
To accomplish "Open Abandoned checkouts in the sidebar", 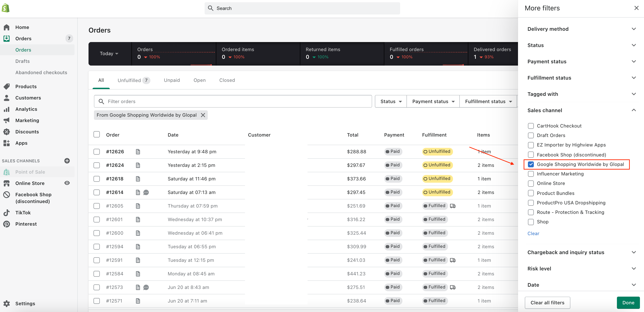I will (41, 72).
